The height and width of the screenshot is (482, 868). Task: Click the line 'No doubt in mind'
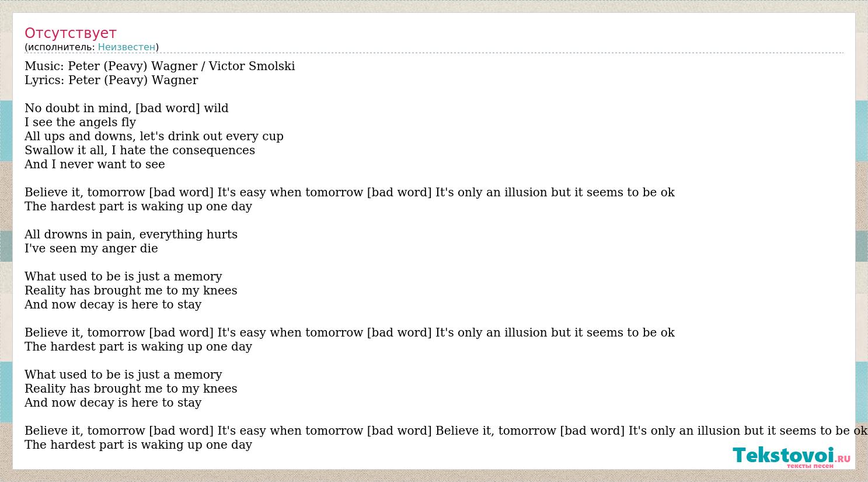(127, 108)
